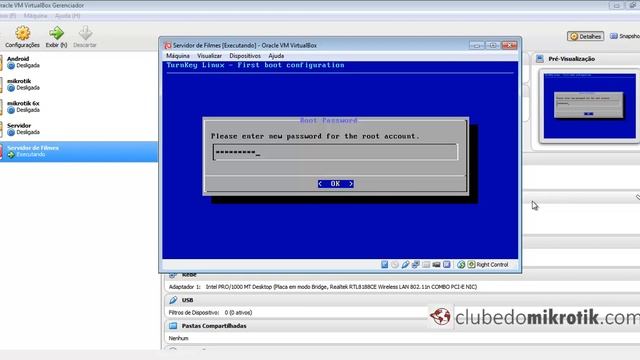Viewport: 640px width, 360px height.
Task: Select the Servidor virtual machine
Action: [78, 129]
